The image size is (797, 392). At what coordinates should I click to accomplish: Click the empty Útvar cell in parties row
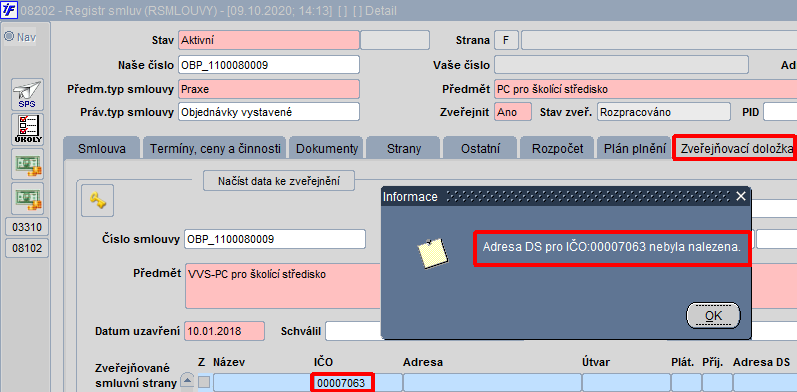pyautogui.click(x=626, y=383)
